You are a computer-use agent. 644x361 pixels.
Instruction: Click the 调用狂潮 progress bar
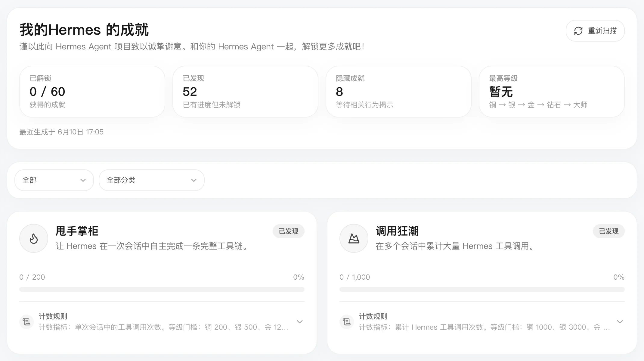click(482, 289)
